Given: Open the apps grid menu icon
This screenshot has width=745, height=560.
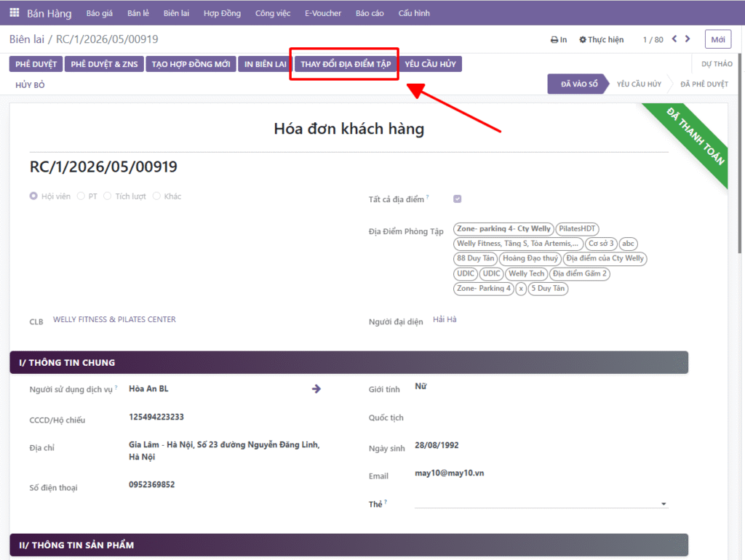Looking at the screenshot, I should (15, 13).
